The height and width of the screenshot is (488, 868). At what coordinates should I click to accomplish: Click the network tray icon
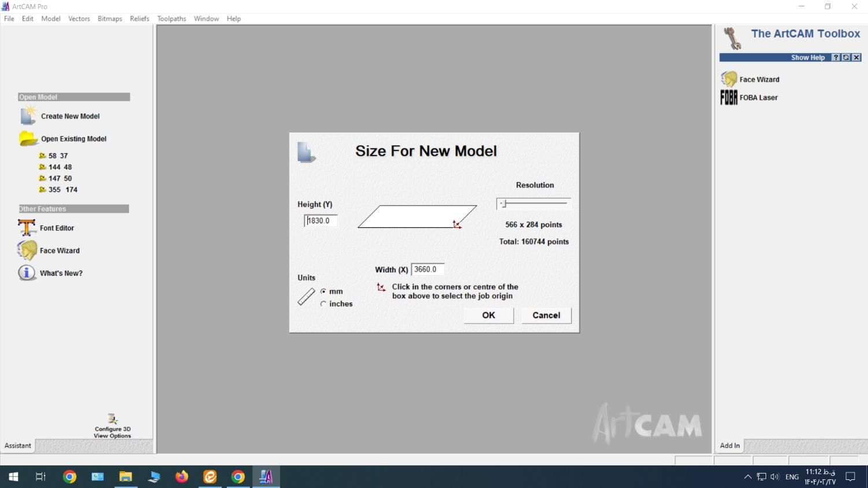click(x=762, y=477)
